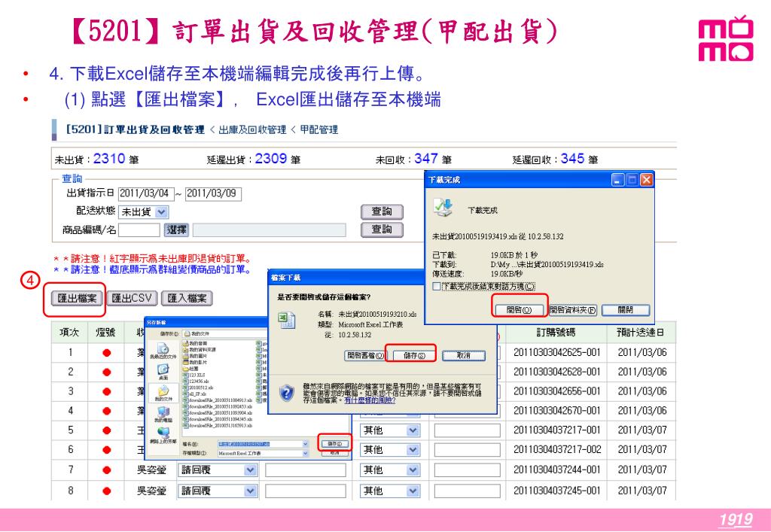Click order number 20110304037217-002
Image resolution: width=771 pixels, height=532 pixels.
click(556, 449)
